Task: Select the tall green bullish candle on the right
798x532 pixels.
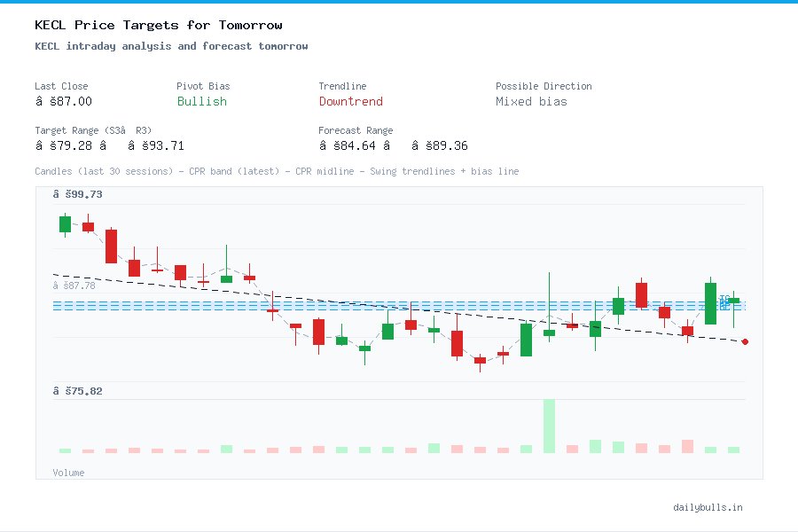Action: [x=710, y=303]
